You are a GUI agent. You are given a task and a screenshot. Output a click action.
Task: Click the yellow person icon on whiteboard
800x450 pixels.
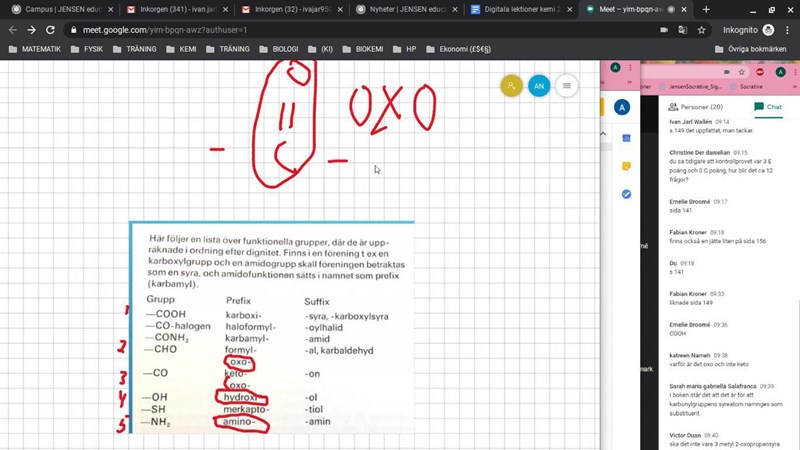(511, 86)
